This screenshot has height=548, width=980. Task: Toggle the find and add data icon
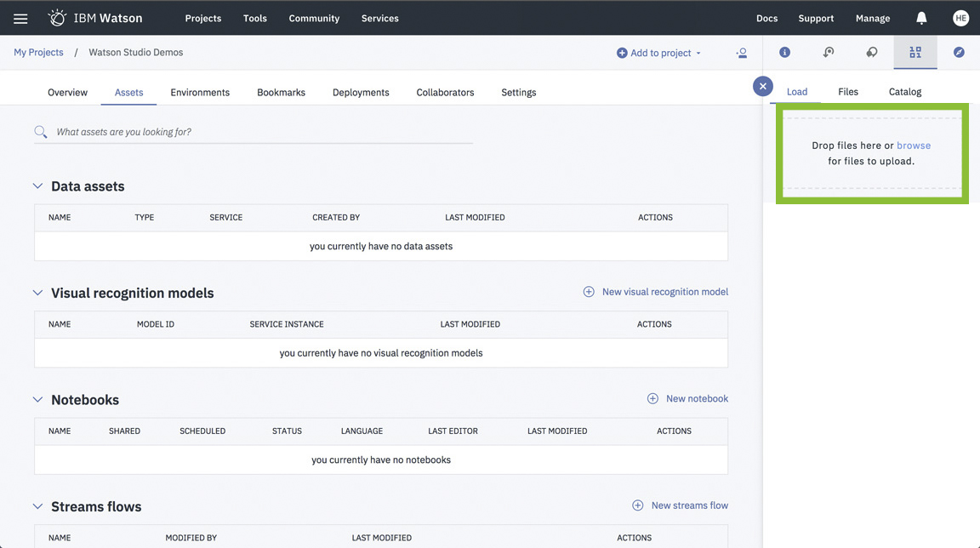[915, 53]
